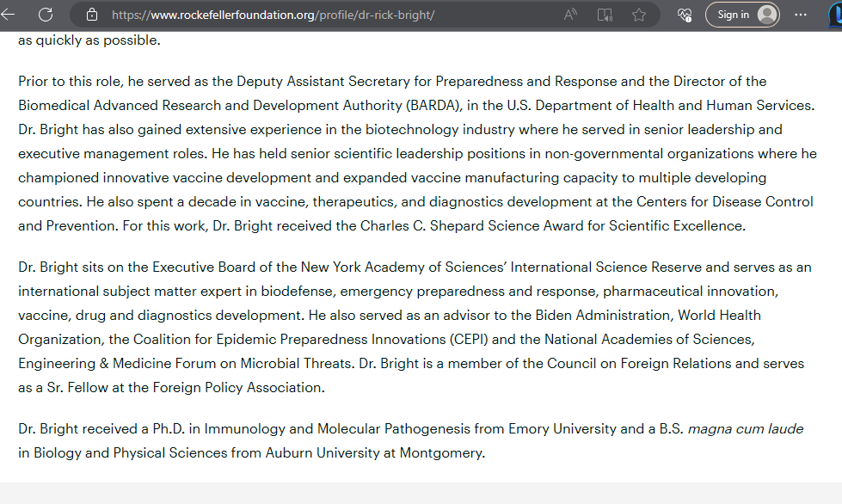842x504 pixels.
Task: Click the profile avatar icon
Action: click(767, 15)
